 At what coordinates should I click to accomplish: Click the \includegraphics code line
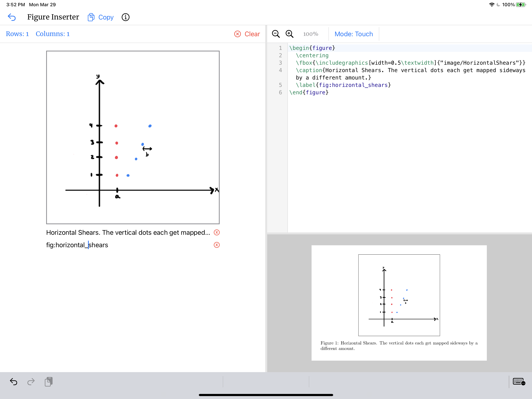pyautogui.click(x=410, y=63)
